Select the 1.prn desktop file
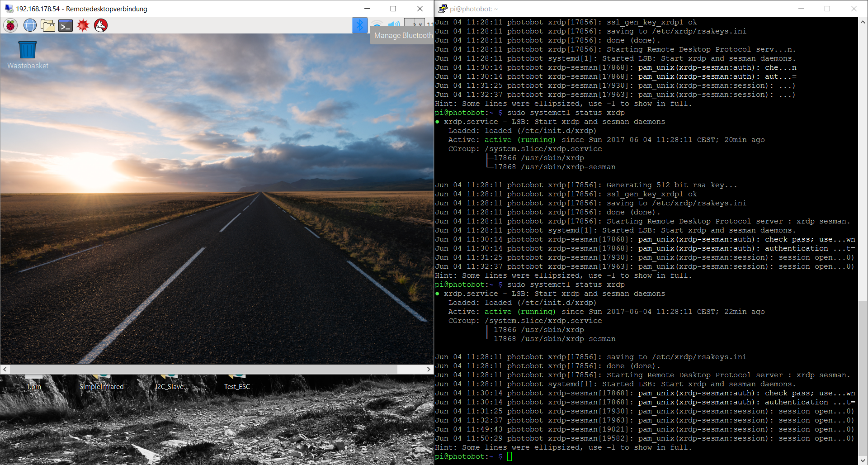Screen dimensions: 868x465 click(x=34, y=383)
